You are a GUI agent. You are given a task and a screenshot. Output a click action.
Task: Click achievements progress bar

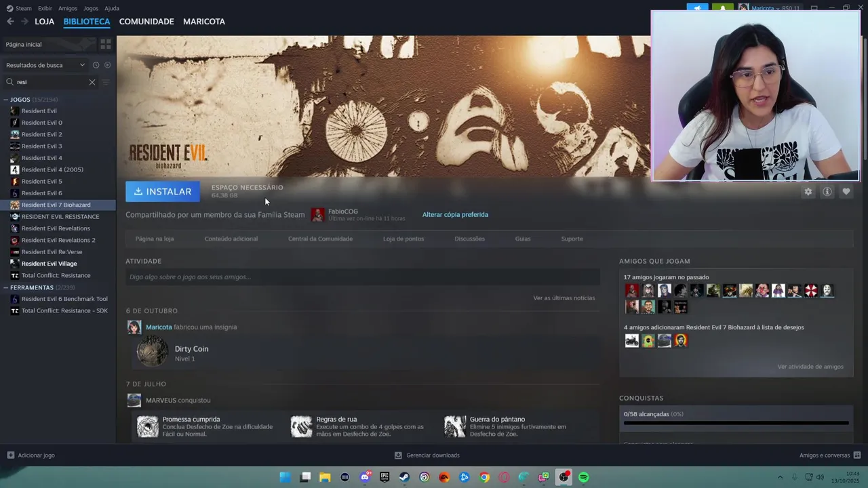(736, 423)
